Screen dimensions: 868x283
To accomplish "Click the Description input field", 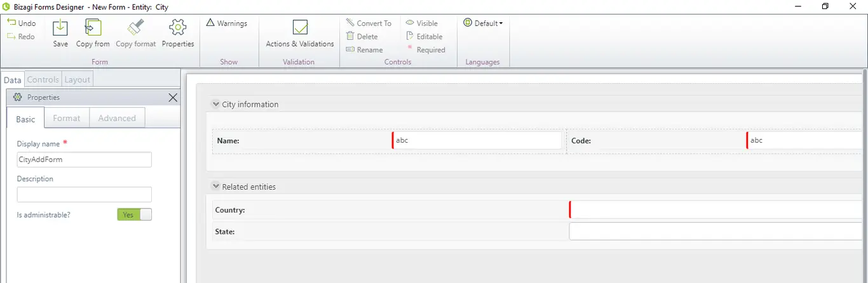I will [x=84, y=194].
